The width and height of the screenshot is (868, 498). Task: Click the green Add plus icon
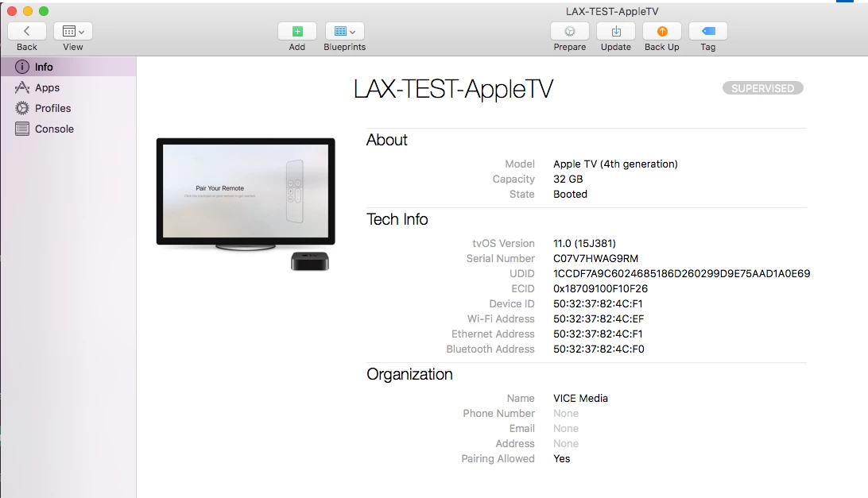pyautogui.click(x=297, y=31)
